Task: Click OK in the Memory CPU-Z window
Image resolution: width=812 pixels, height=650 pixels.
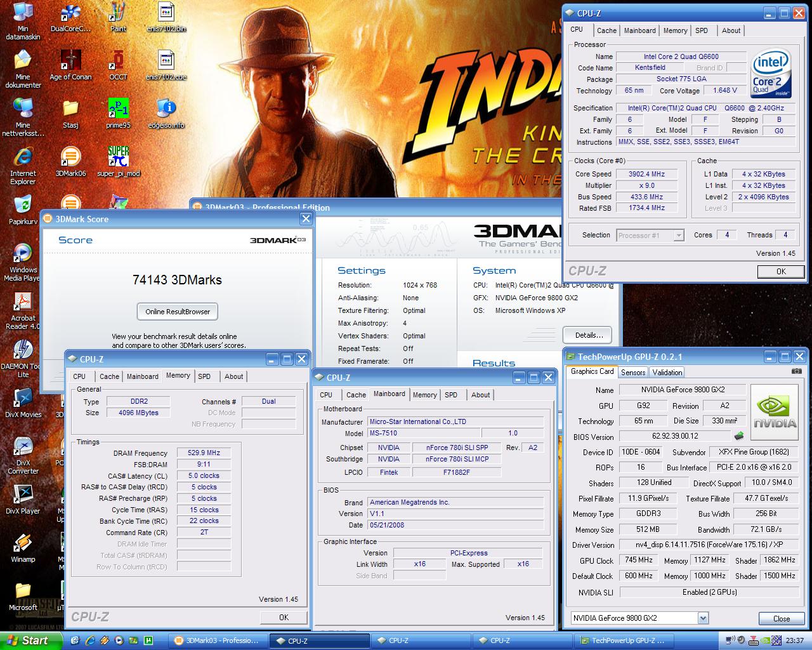Action: [x=284, y=617]
